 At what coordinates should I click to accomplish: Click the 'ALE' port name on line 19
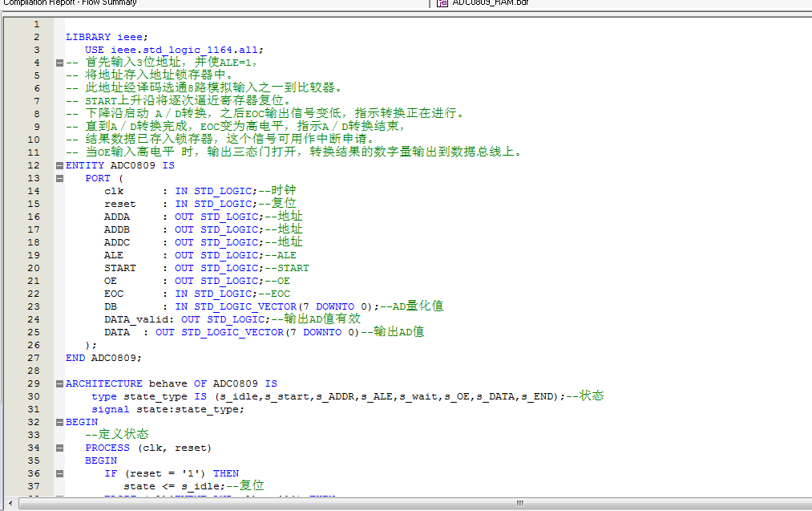(x=113, y=255)
